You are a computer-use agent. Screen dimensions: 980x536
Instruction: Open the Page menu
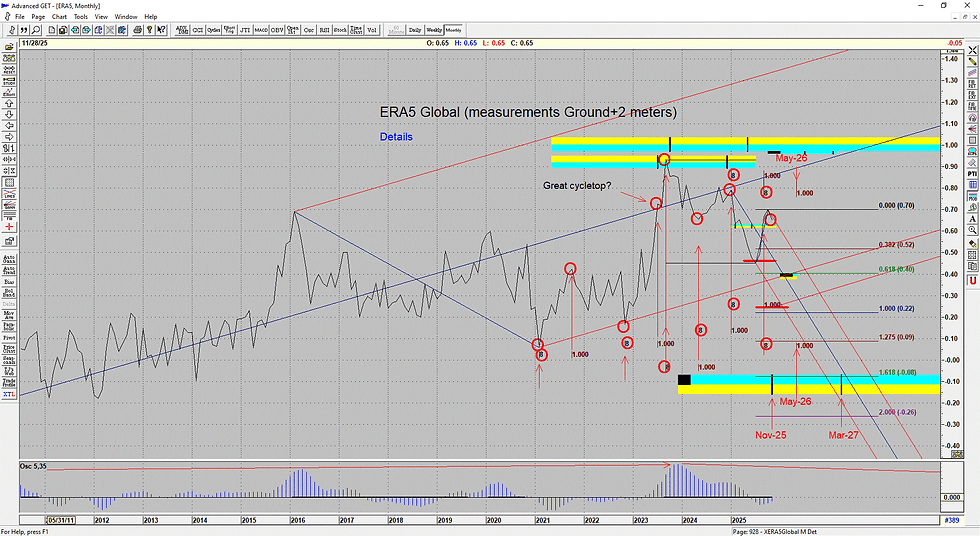[x=38, y=17]
